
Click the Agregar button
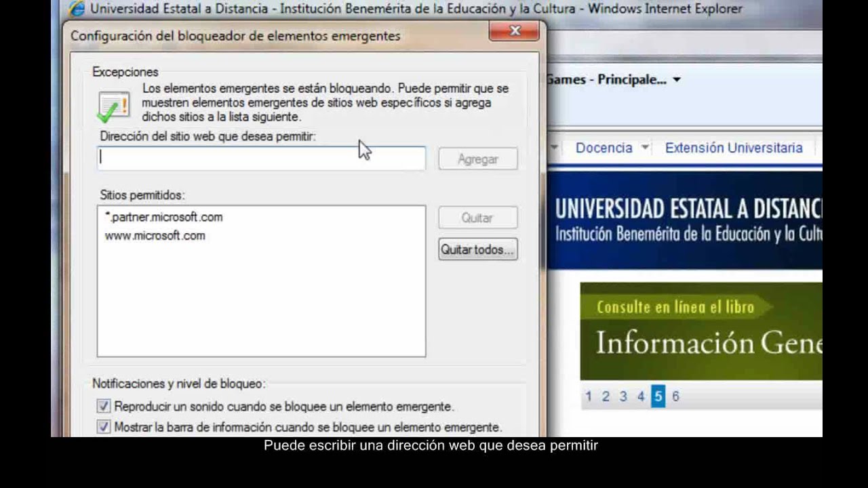pyautogui.click(x=478, y=159)
